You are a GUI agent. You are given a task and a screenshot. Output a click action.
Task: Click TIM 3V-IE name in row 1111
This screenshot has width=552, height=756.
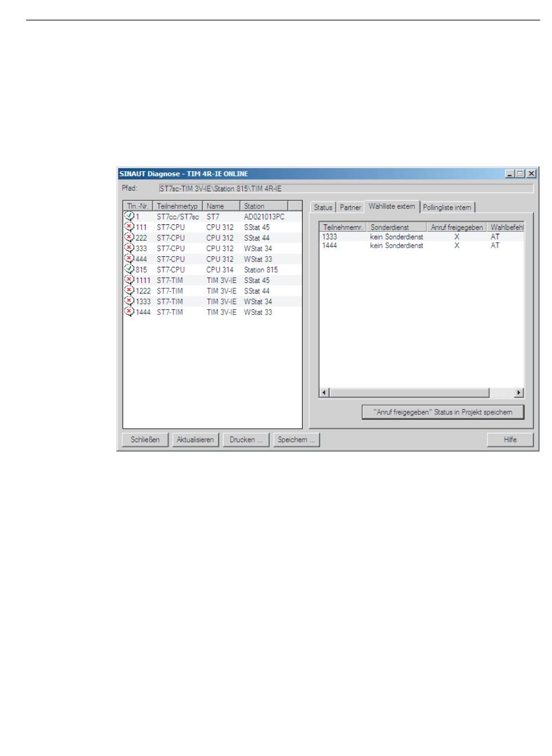(221, 280)
